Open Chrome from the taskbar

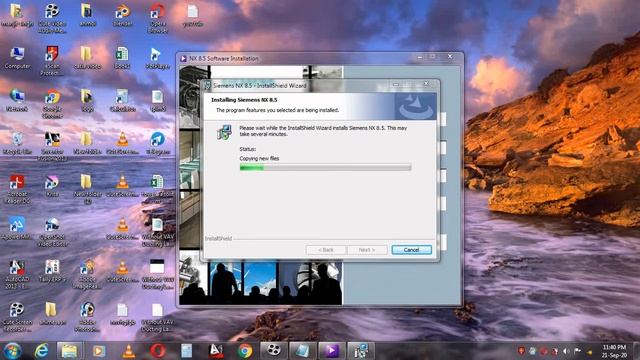point(245,351)
